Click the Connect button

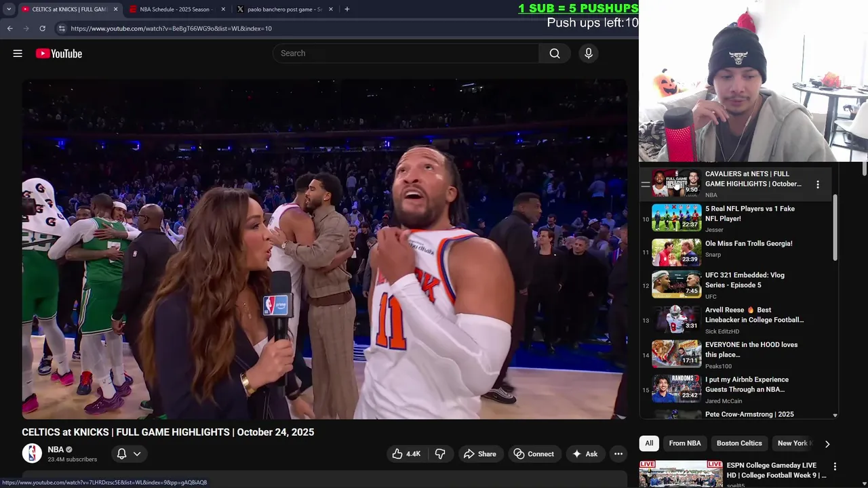pyautogui.click(x=534, y=454)
